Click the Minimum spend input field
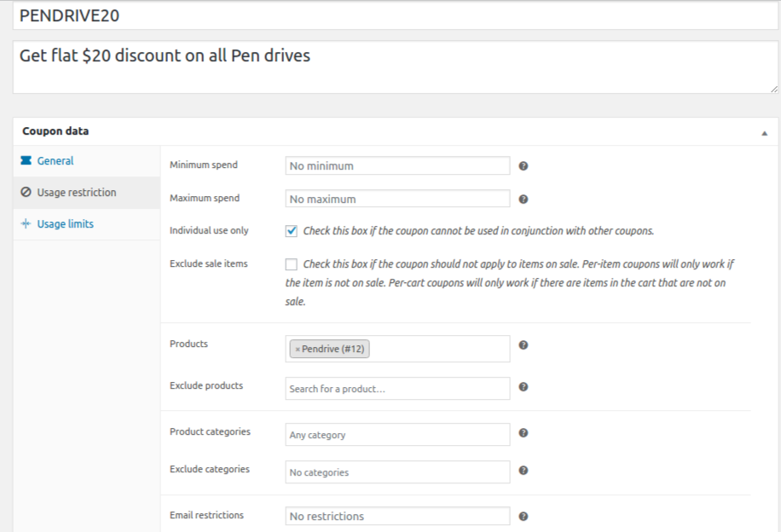 pos(397,166)
